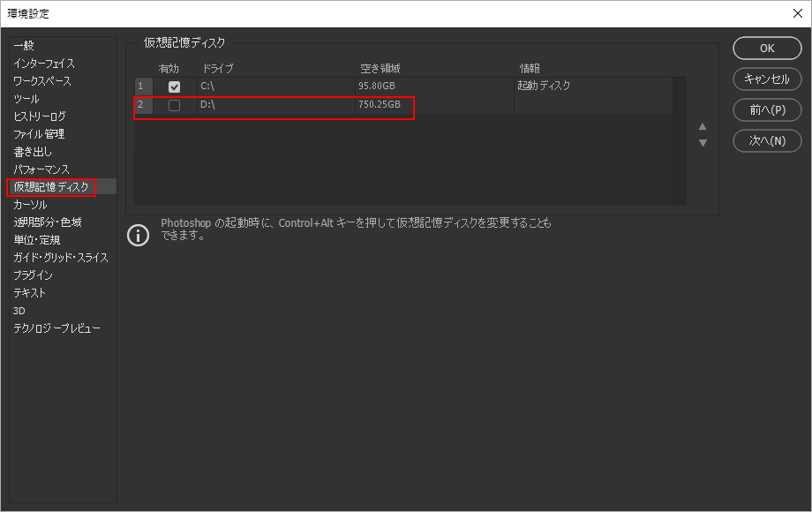The height and width of the screenshot is (512, 812).
Task: Open the カーソル preferences section
Action: pos(30,205)
